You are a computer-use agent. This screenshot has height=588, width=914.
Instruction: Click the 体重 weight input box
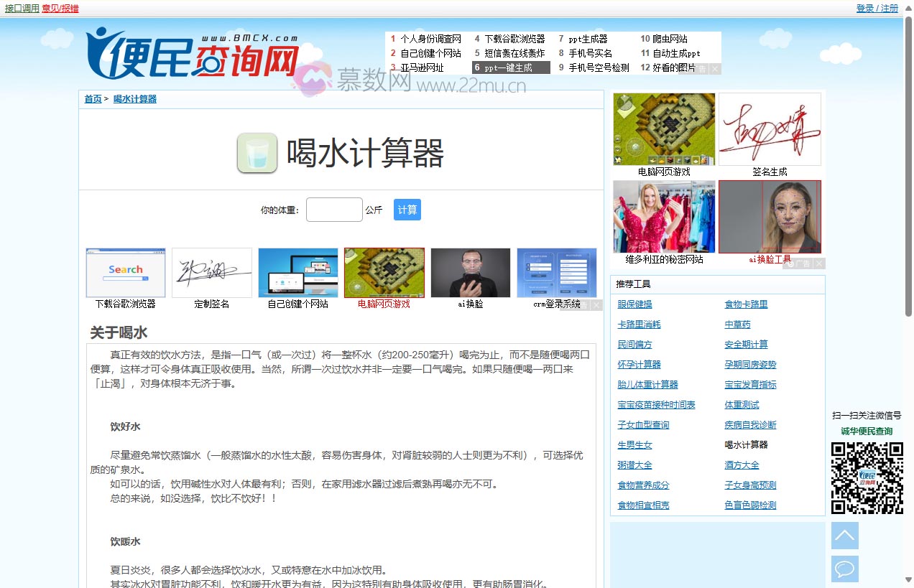[x=333, y=209]
